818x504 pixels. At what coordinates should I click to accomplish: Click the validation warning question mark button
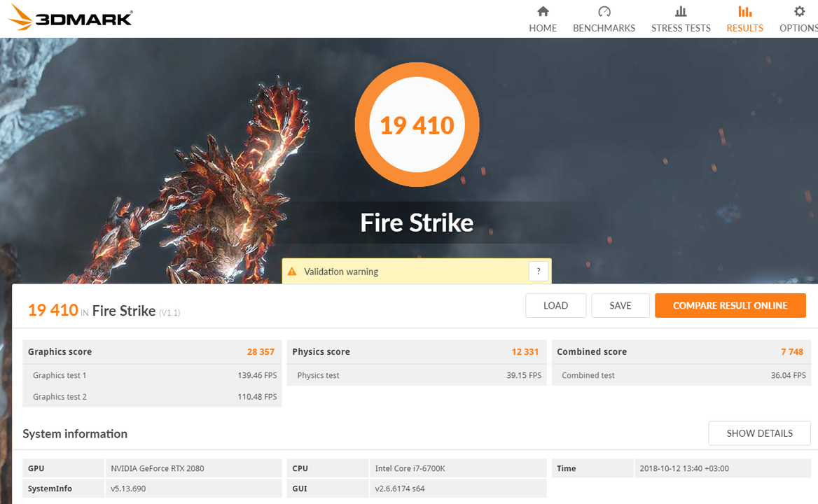539,271
